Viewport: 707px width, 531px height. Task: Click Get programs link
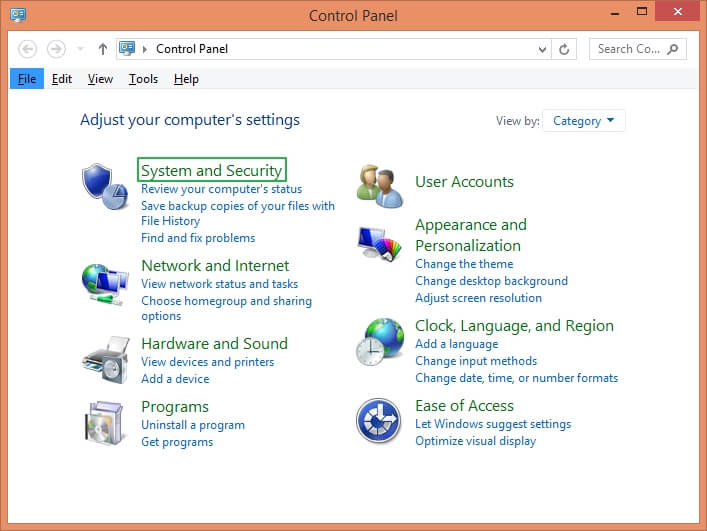177,442
